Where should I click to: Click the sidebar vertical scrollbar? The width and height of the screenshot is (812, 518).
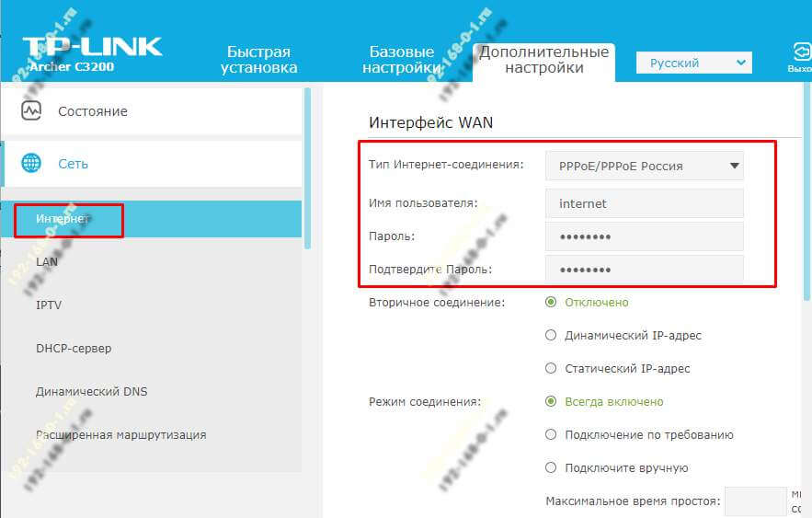coord(308,168)
